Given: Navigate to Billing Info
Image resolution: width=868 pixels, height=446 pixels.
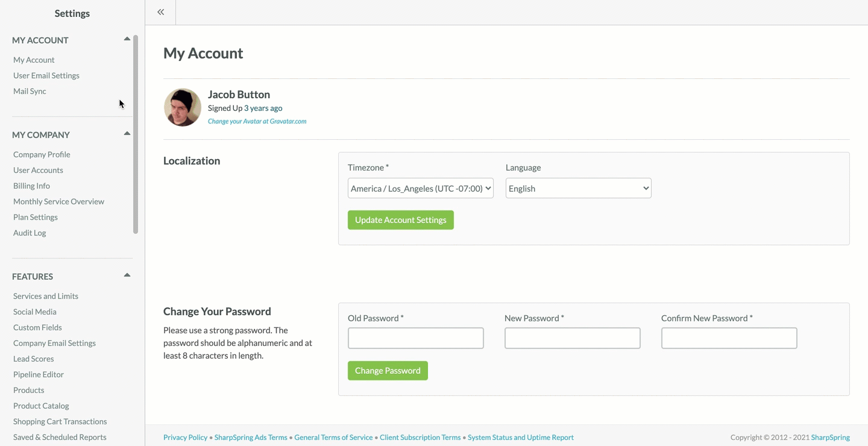Looking at the screenshot, I should (31, 186).
